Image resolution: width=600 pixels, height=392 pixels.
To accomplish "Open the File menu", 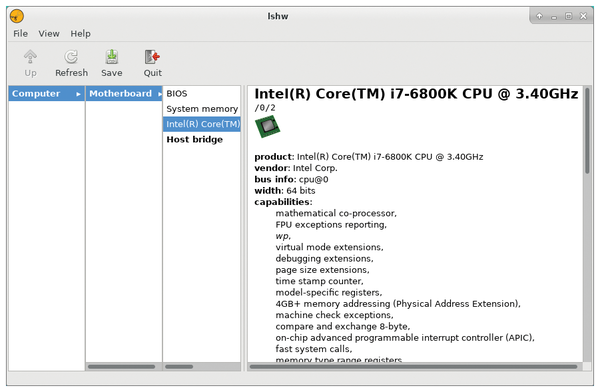I will click(20, 34).
